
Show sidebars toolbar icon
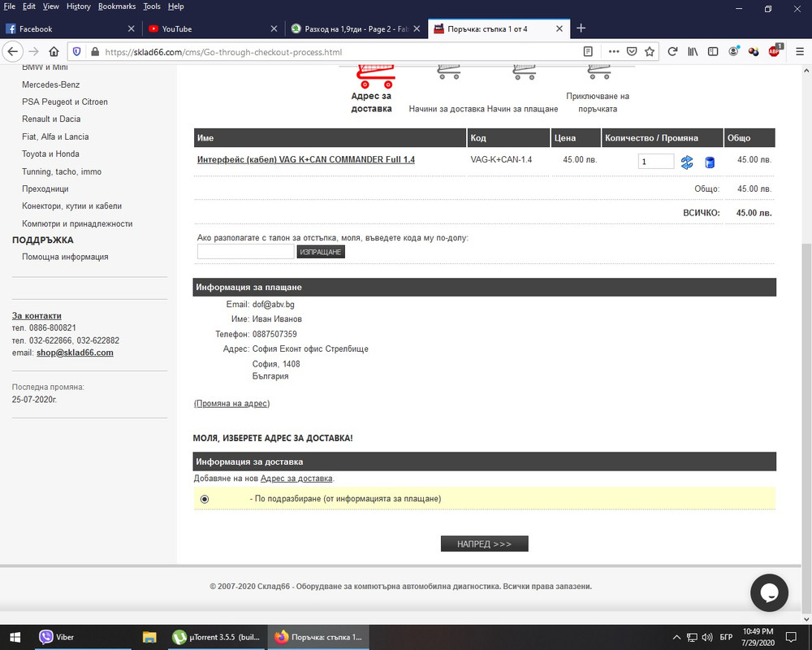(x=713, y=52)
